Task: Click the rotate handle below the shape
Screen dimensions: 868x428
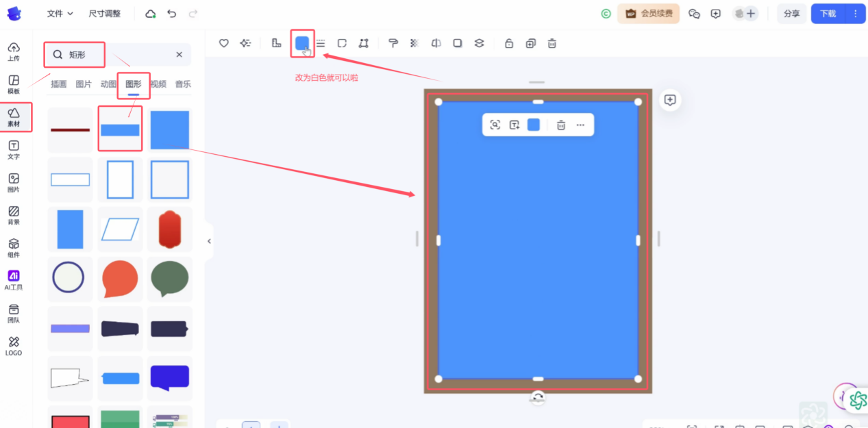Action: tap(538, 397)
